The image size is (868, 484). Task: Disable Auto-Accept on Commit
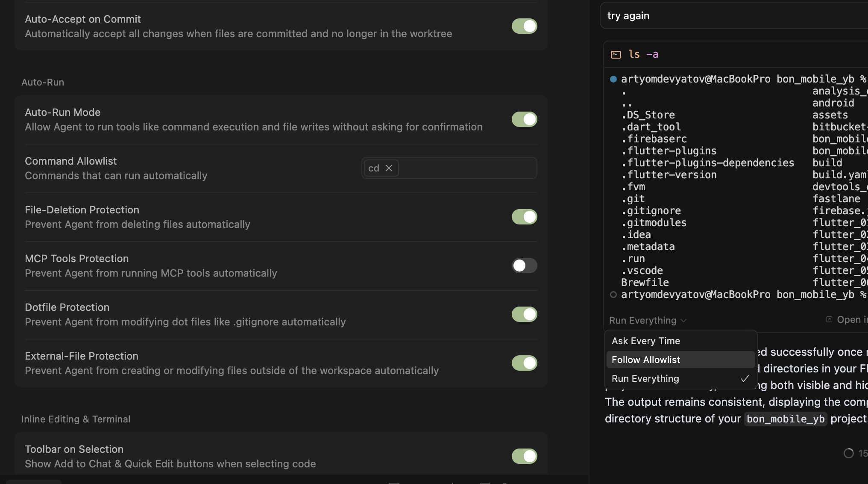point(524,26)
